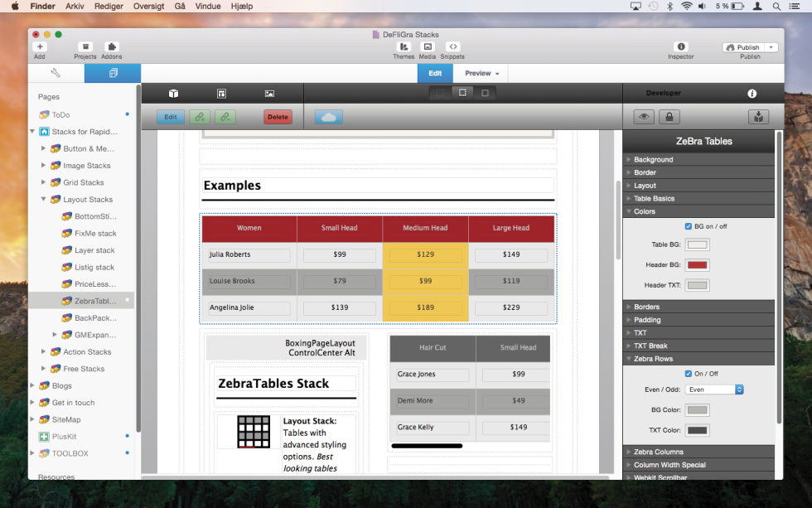
Task: Open the Preview dropdown arrow
Action: (x=497, y=74)
